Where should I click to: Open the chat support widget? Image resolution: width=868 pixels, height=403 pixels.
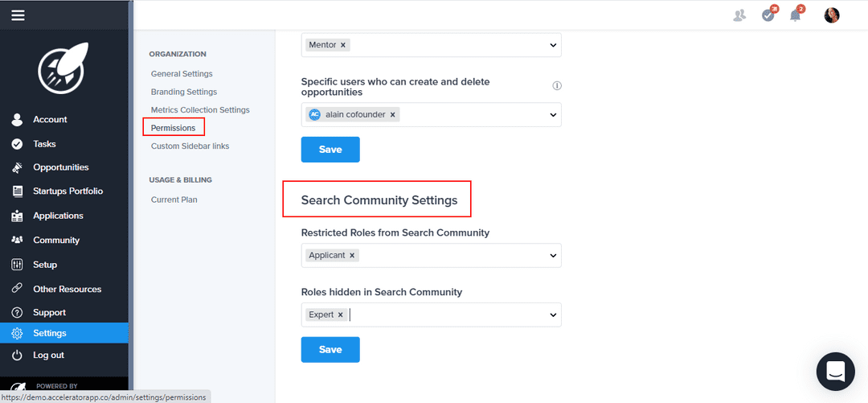[x=835, y=371]
